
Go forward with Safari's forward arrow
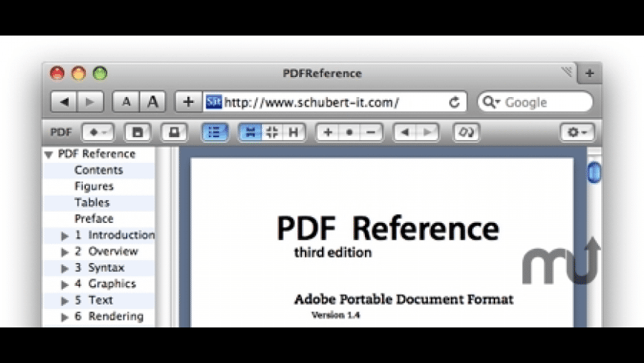point(90,101)
